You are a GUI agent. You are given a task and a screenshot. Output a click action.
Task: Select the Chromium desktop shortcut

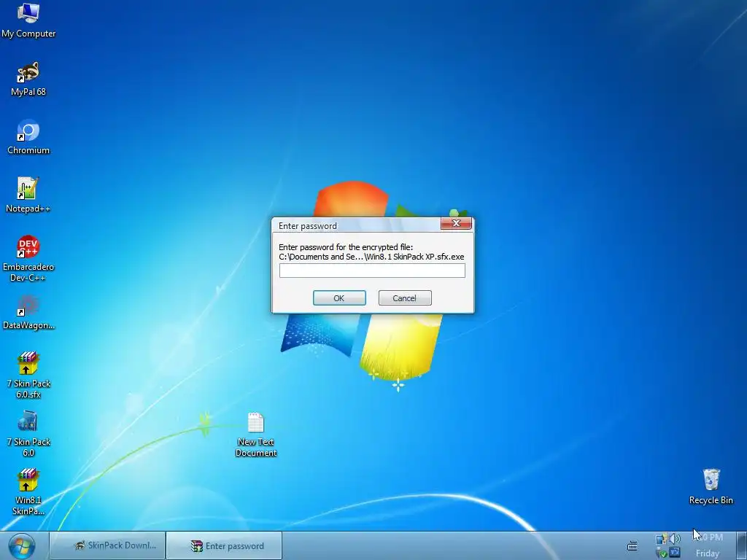[x=28, y=137]
